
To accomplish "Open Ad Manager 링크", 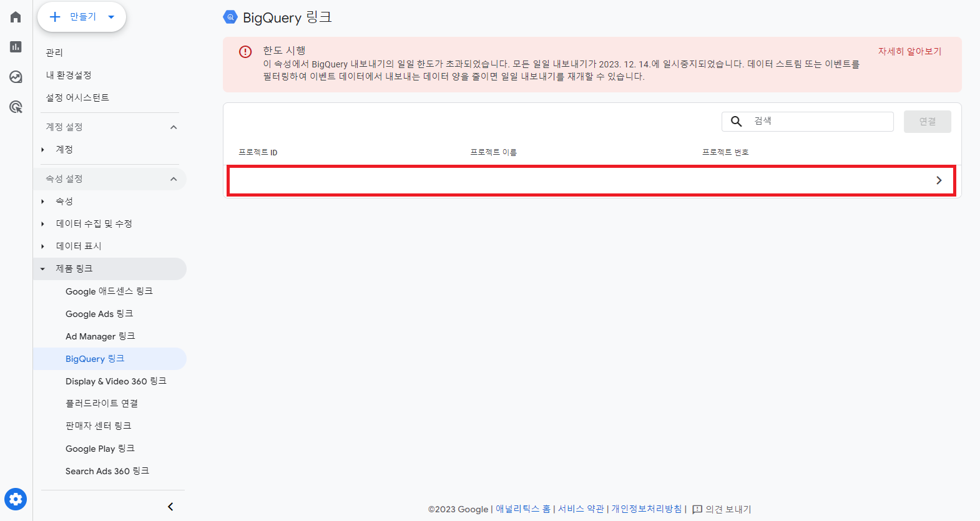I will (x=100, y=336).
